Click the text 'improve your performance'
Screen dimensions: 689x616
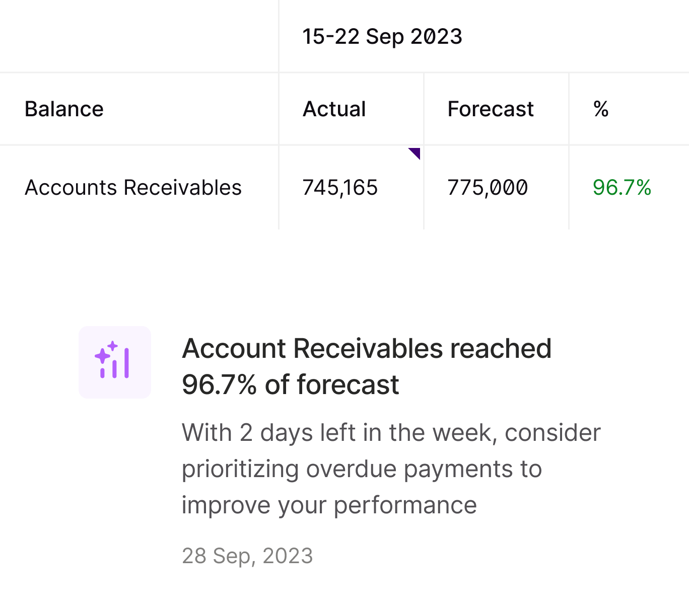pos(329,505)
